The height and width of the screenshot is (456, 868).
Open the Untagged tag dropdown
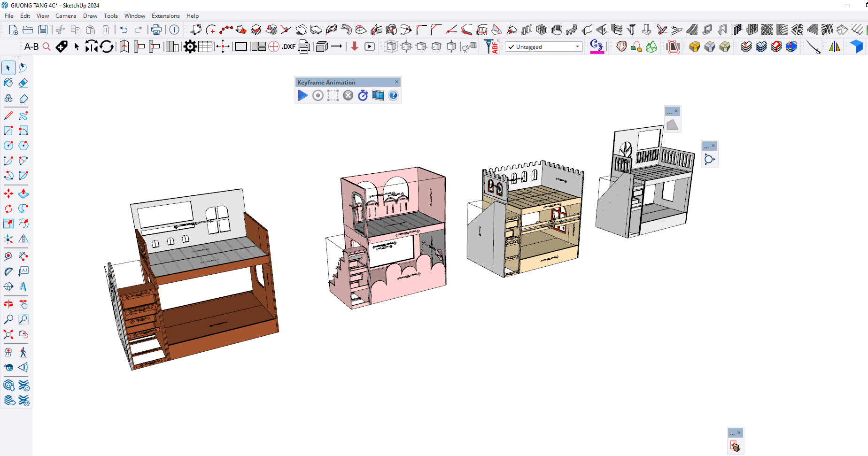pos(543,46)
